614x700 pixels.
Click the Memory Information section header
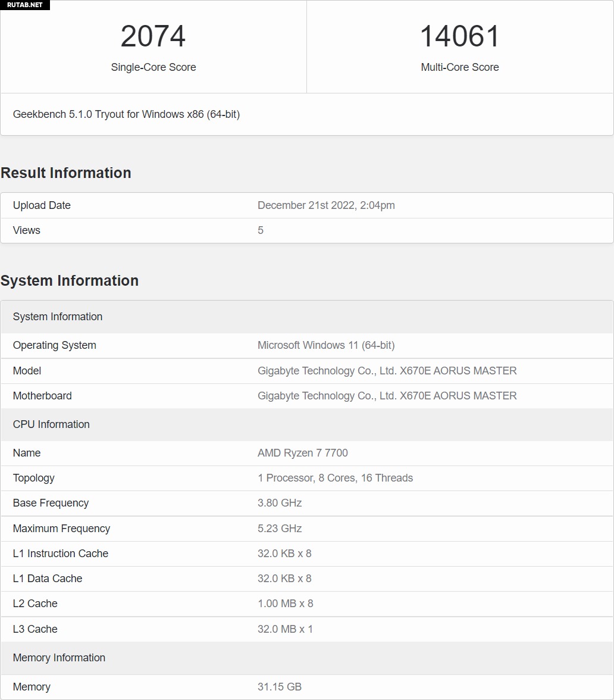[59, 658]
